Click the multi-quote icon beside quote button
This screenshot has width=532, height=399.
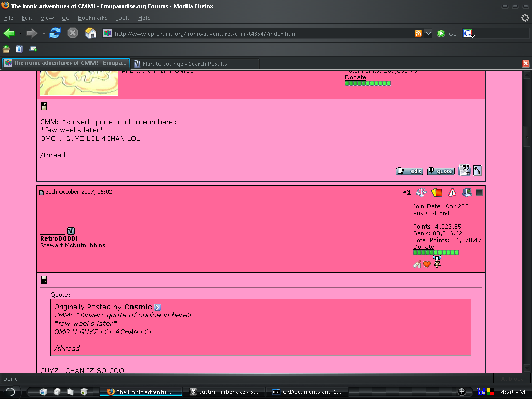[464, 170]
